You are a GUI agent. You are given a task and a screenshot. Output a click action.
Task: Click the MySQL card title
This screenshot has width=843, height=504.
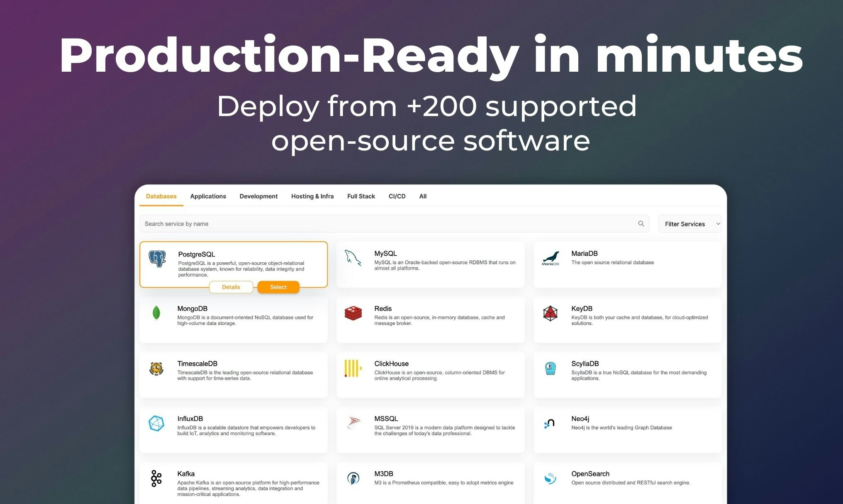pyautogui.click(x=385, y=253)
